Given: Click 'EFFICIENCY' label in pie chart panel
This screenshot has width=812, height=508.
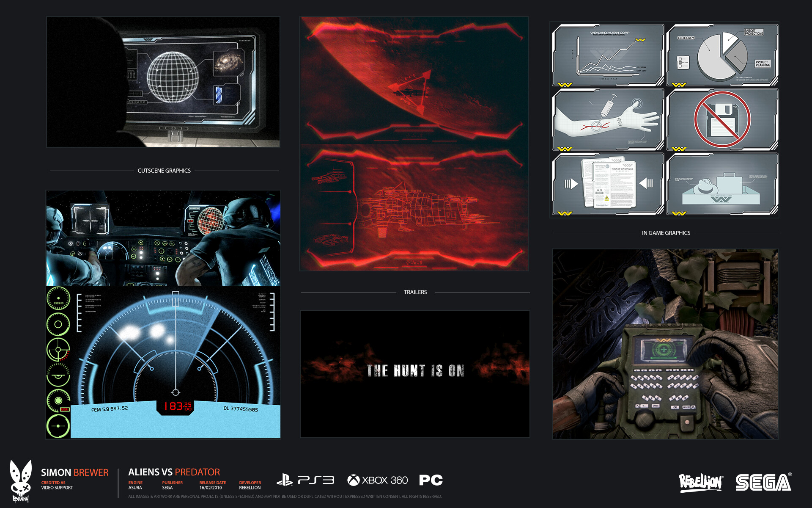Looking at the screenshot, I should coord(686,38).
